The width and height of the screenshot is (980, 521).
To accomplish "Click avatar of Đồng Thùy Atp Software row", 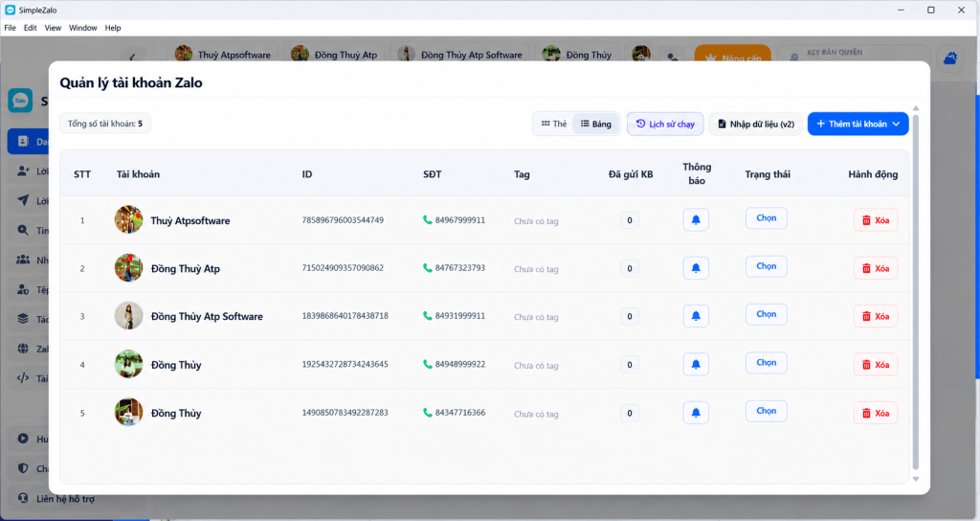I will click(129, 316).
